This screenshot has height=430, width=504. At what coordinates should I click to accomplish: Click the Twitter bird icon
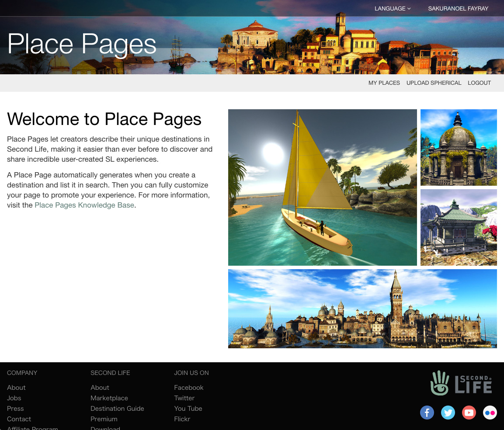coord(448,413)
